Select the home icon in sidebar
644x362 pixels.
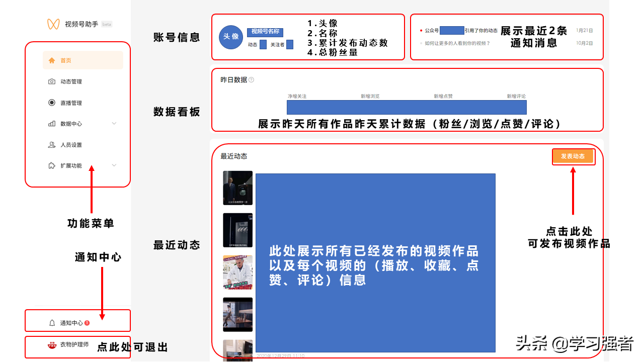(x=51, y=60)
